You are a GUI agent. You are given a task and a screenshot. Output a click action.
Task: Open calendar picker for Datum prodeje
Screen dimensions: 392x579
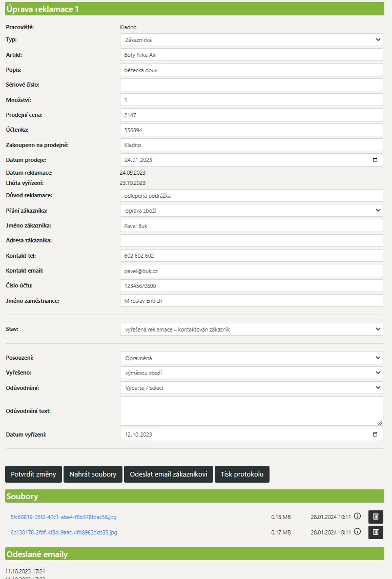[x=375, y=160]
